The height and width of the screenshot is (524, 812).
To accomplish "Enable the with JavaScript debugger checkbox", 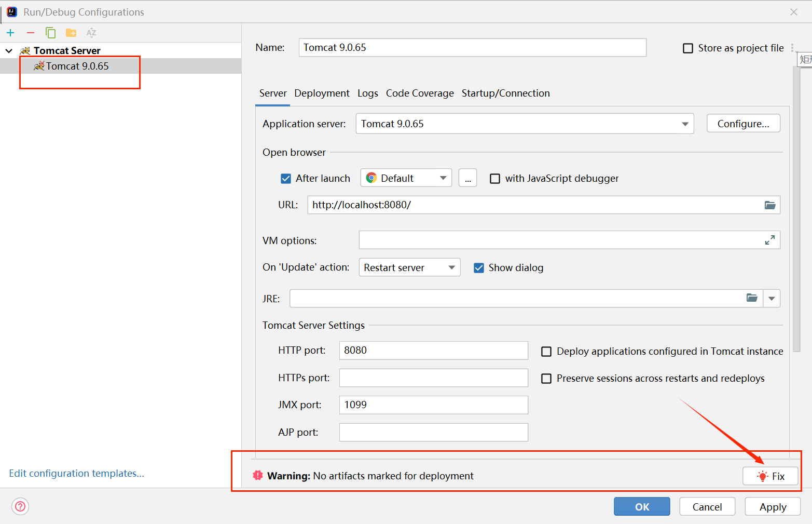I will tap(496, 179).
